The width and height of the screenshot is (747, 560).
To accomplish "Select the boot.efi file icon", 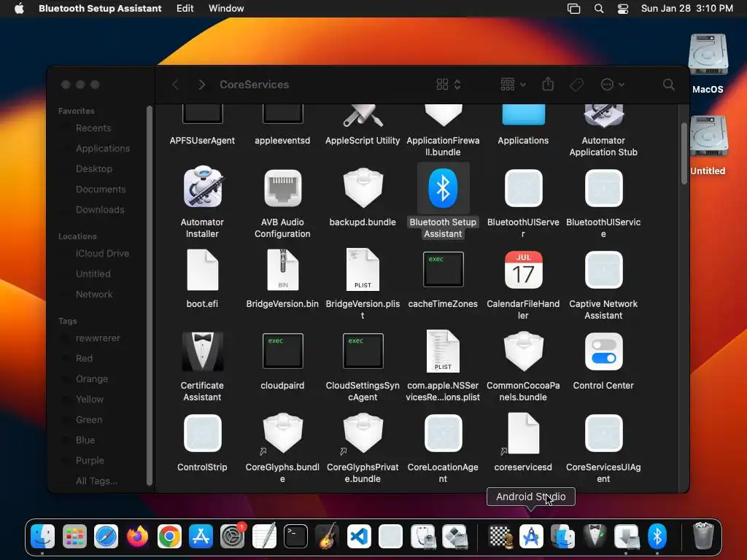I will click(203, 270).
